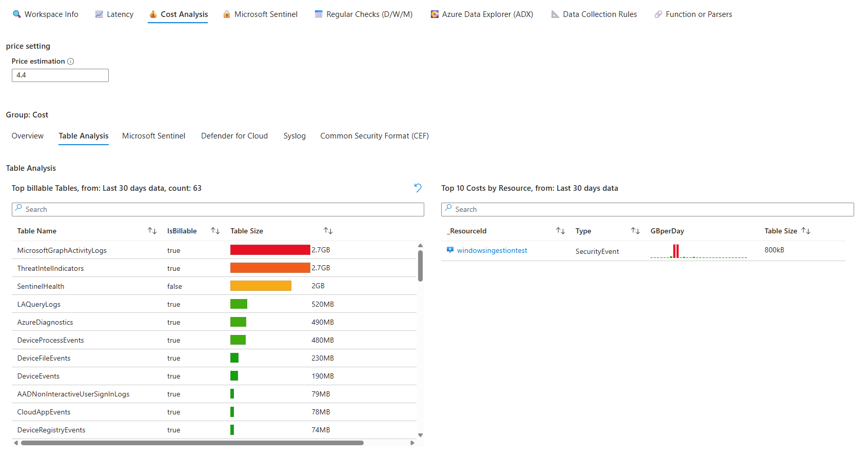Open the top Microsoft Sentinel tab with lock icon

click(260, 14)
